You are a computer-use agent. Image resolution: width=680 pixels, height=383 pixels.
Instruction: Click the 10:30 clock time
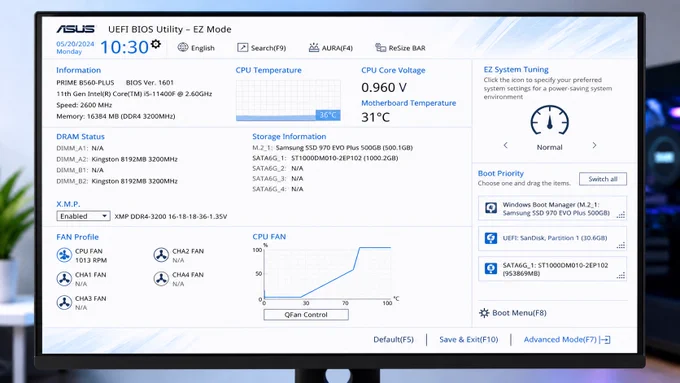coord(124,47)
